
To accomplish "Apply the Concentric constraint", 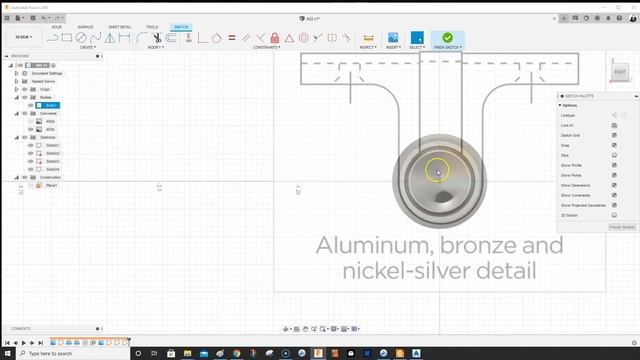I will tap(303, 38).
